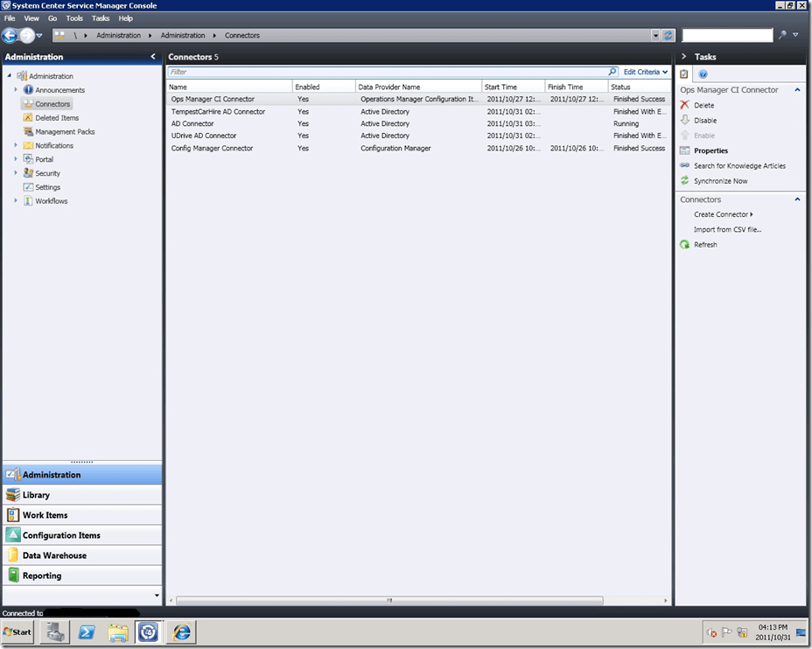
Task: Open the Tasks menu in menu bar
Action: coord(101,18)
